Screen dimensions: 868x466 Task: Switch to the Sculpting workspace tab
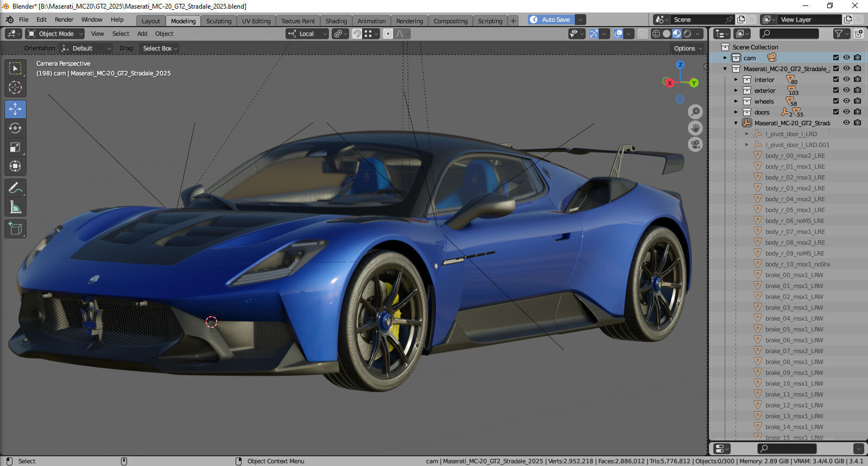pos(219,21)
